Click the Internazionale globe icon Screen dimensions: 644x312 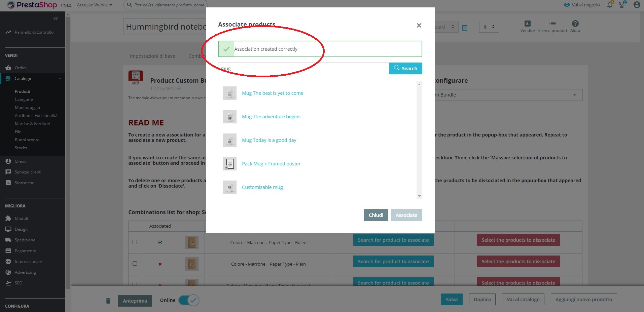[8, 262]
